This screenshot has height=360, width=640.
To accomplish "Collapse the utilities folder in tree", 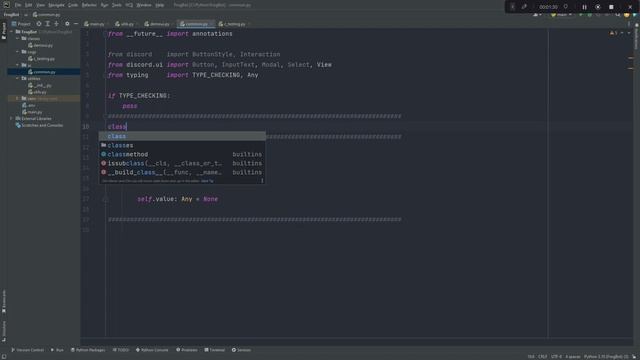I will pyautogui.click(x=18, y=78).
